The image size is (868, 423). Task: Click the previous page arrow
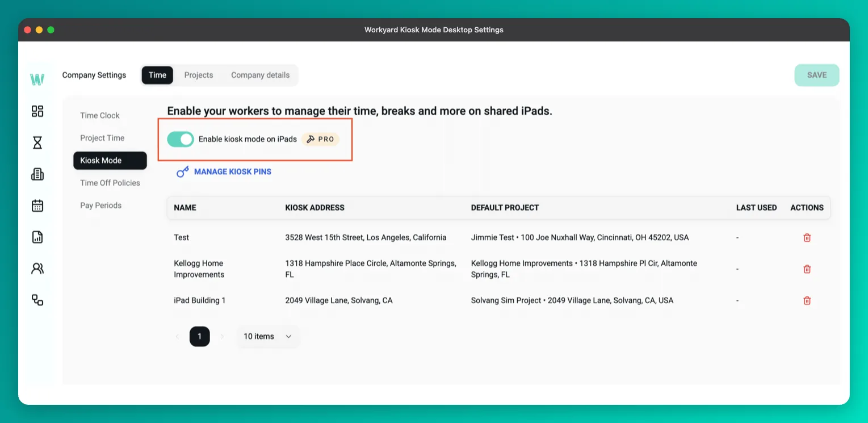tap(177, 336)
